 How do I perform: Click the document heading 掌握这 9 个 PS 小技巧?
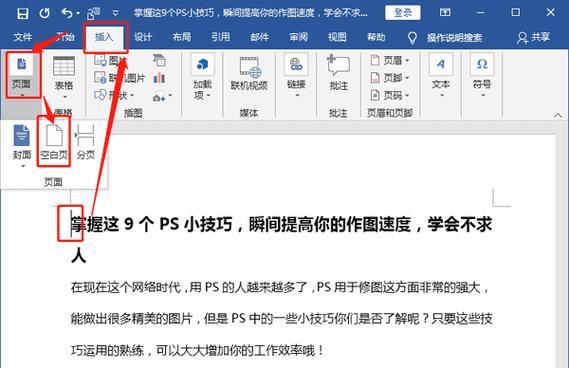(x=151, y=224)
